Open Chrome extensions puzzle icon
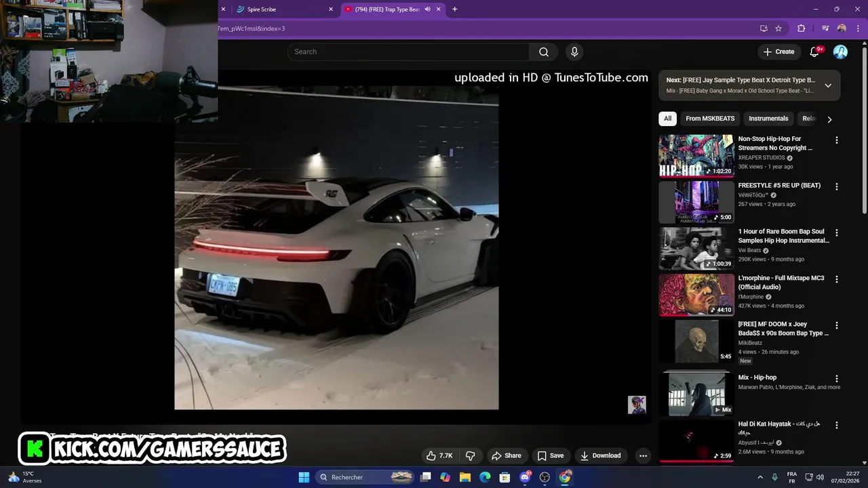 802,28
